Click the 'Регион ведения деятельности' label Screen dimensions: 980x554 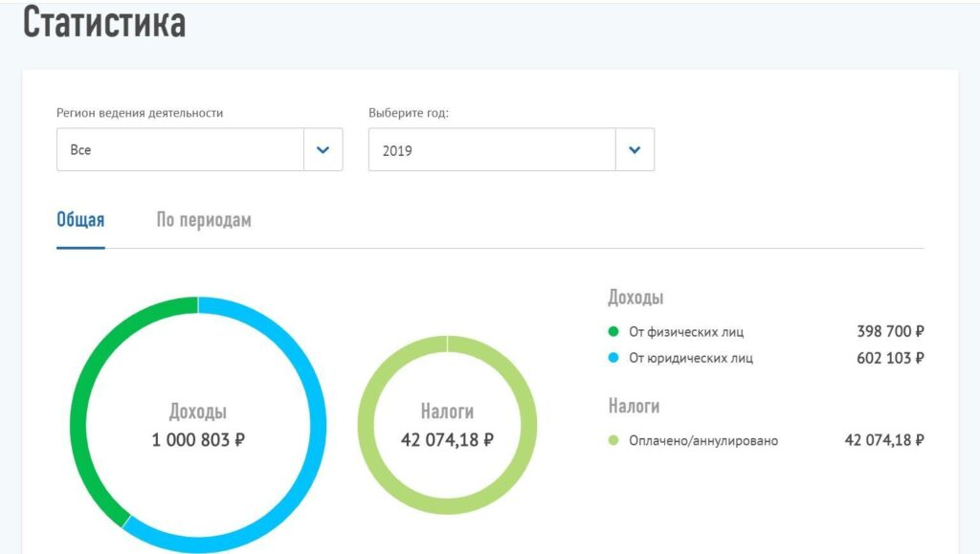140,113
